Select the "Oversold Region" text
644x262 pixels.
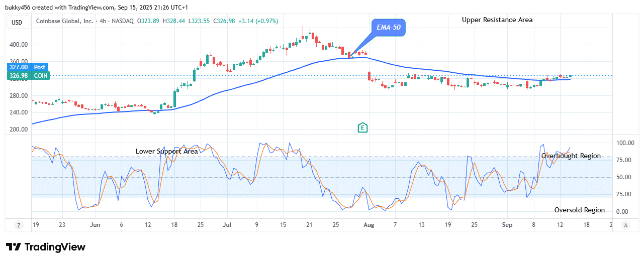pyautogui.click(x=580, y=210)
